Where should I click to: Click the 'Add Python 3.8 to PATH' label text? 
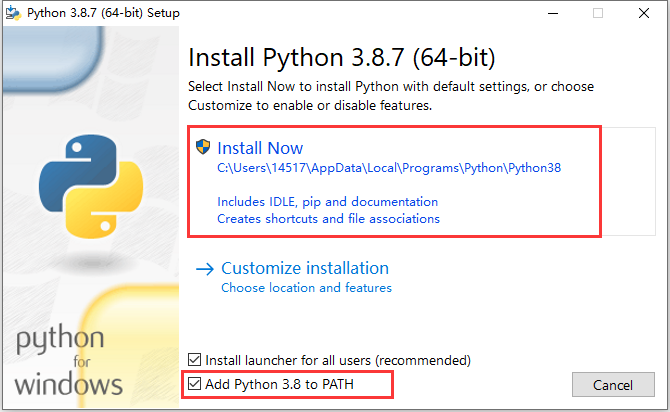click(279, 384)
